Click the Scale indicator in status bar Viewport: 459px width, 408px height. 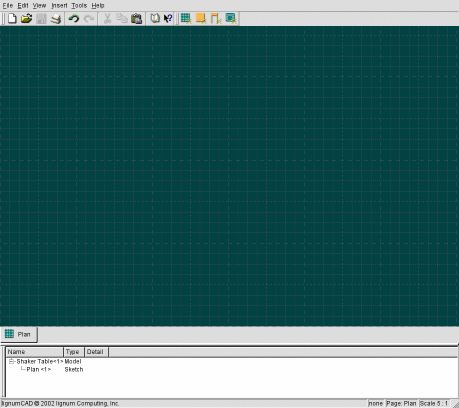point(434,403)
